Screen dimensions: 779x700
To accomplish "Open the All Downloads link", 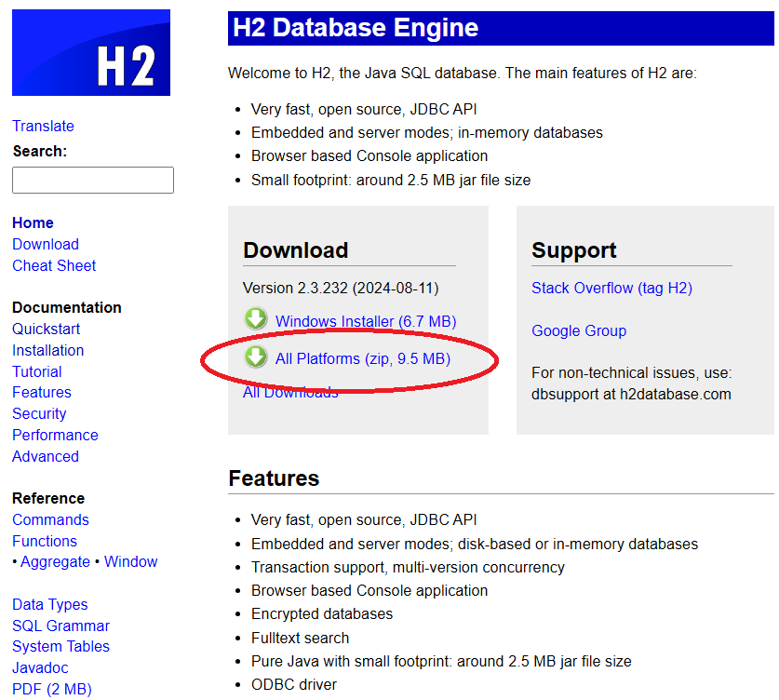I will [290, 392].
